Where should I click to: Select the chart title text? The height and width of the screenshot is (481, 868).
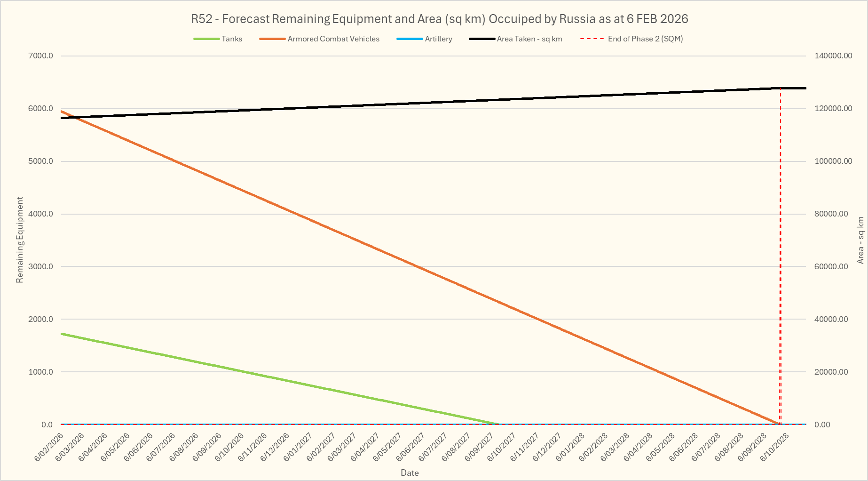point(439,19)
